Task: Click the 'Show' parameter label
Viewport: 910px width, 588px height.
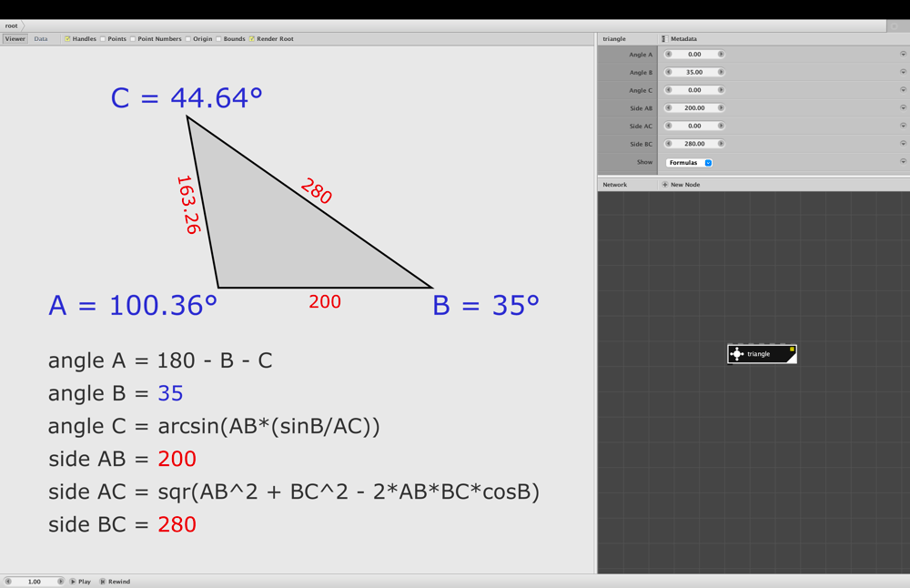Action: (x=644, y=162)
